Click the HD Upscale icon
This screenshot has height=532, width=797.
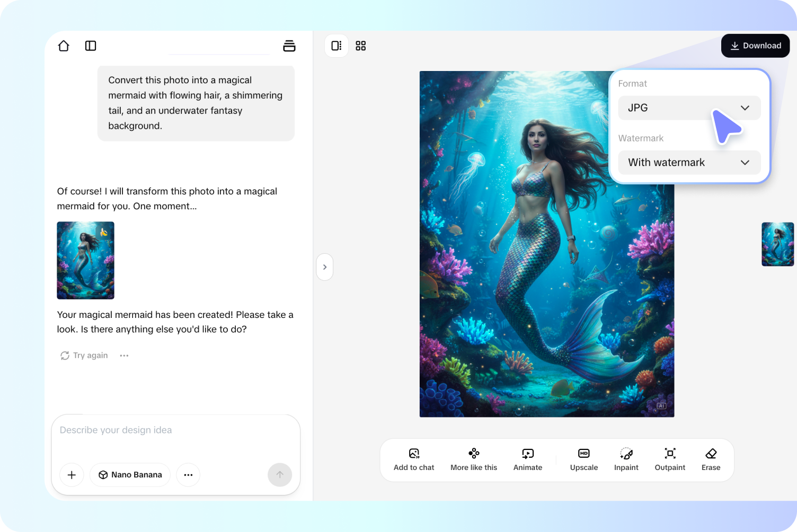583,454
